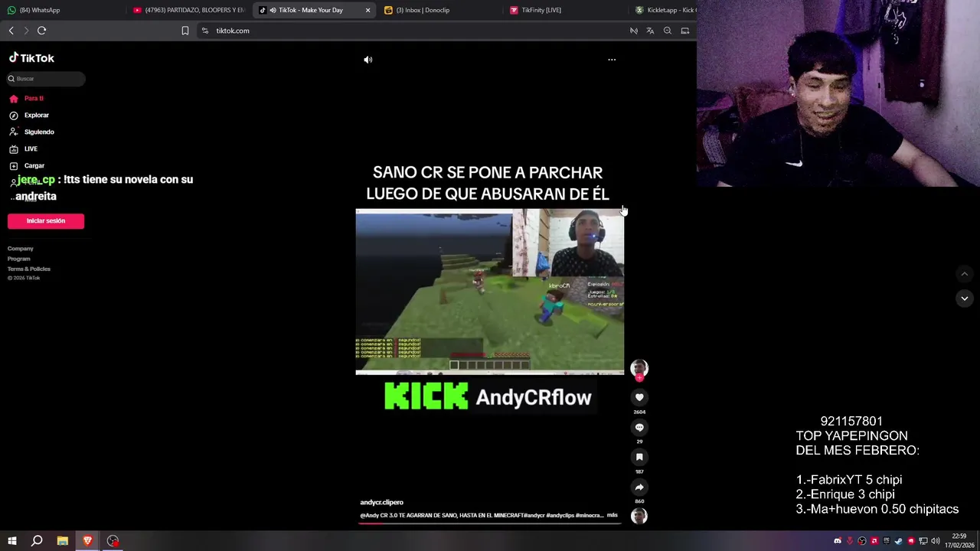Click the Buscar search field

[x=46, y=79]
